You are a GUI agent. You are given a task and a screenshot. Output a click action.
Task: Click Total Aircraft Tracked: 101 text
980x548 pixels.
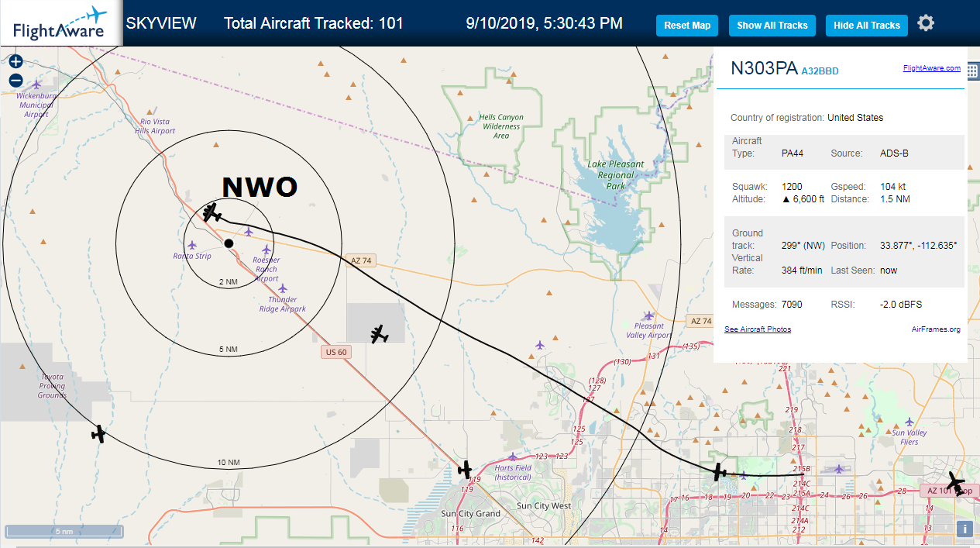pos(314,23)
